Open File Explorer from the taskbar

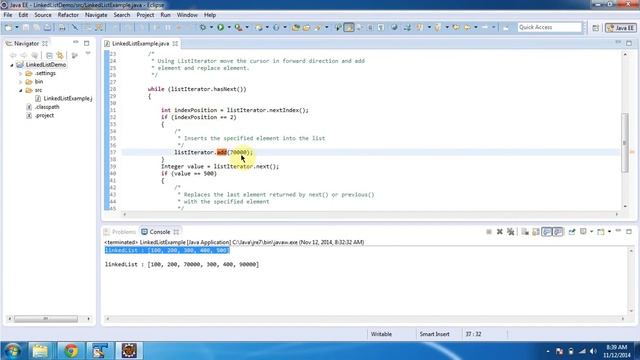click(x=40, y=351)
